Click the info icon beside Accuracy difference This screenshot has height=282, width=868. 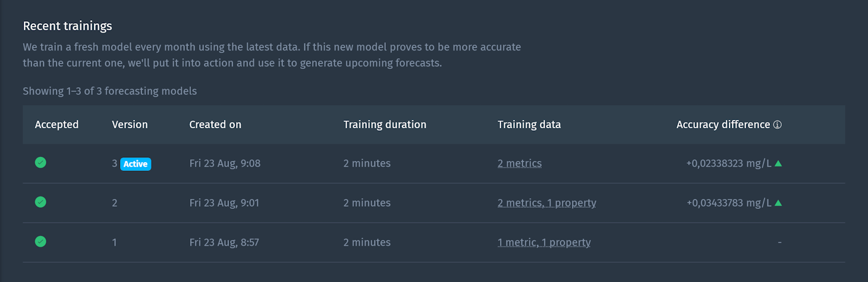(x=778, y=125)
